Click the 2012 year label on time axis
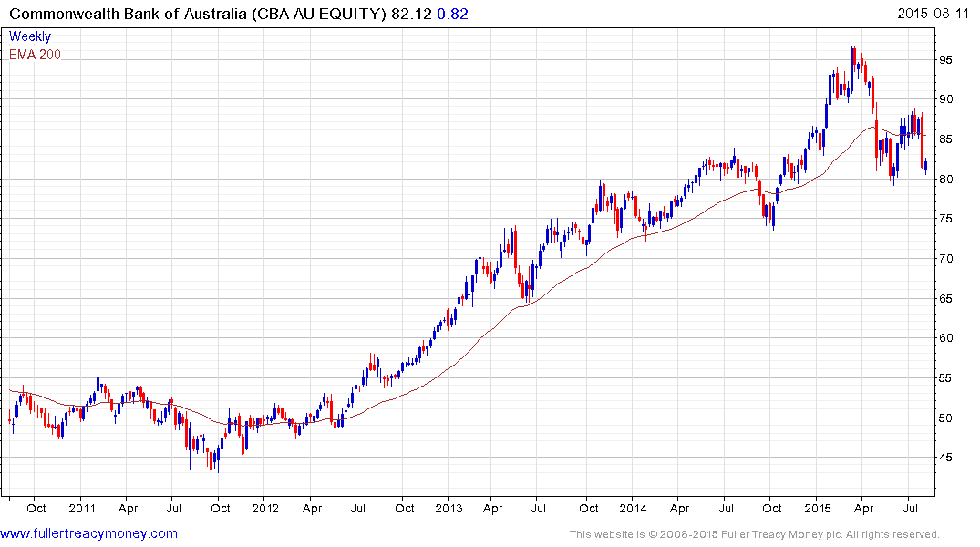The image size is (980, 547). (x=265, y=508)
